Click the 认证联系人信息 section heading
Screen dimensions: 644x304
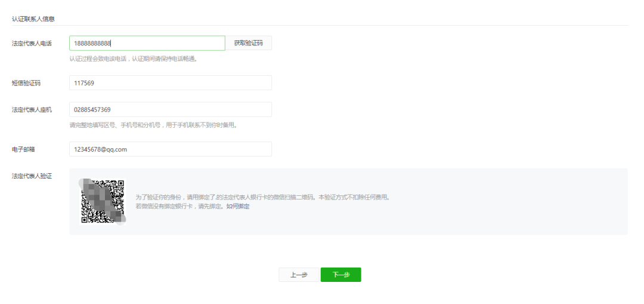[x=33, y=19]
